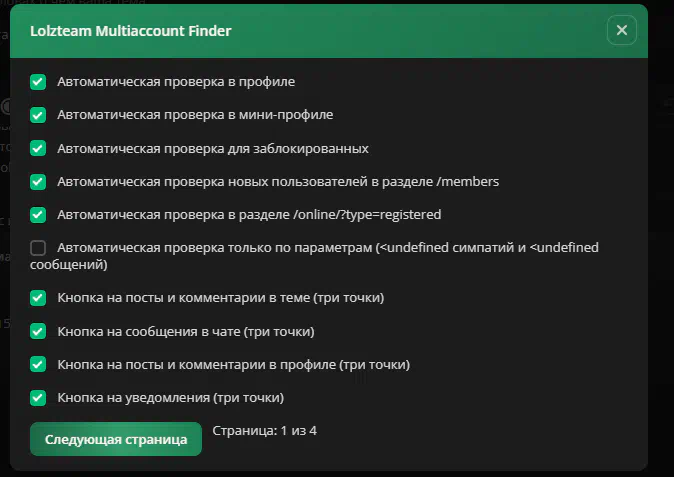674x477 pixels.
Task: Click label Автоматическая проверка в мини-профиле
Action: [195, 115]
